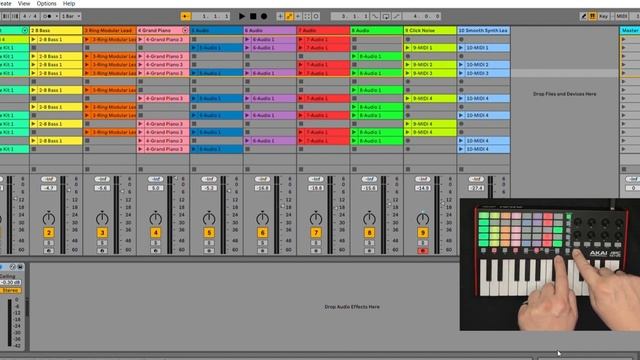
Task: Open the global quantization 1 Bar dropdown
Action: [x=71, y=16]
